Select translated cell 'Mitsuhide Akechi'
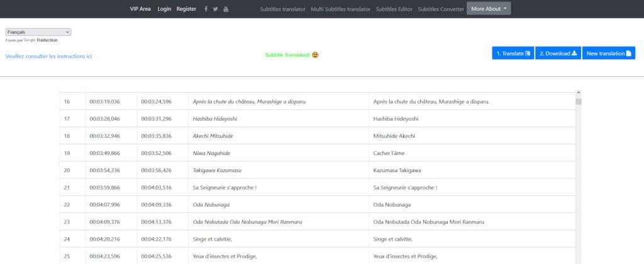 point(394,135)
